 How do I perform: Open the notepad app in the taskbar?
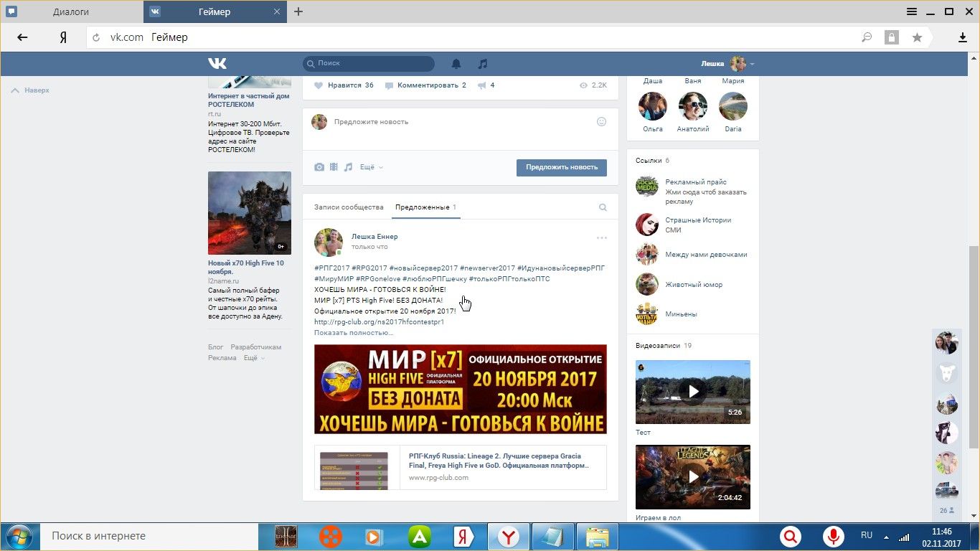pos(553,537)
